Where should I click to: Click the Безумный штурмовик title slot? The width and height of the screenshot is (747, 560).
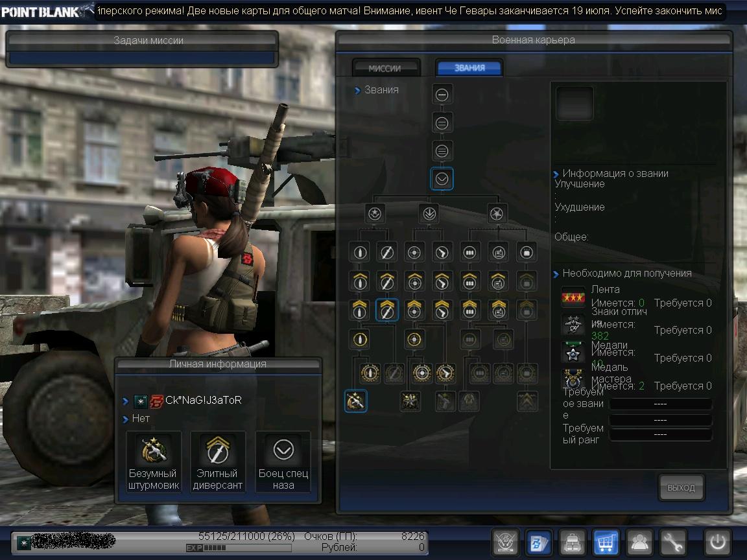tap(154, 461)
